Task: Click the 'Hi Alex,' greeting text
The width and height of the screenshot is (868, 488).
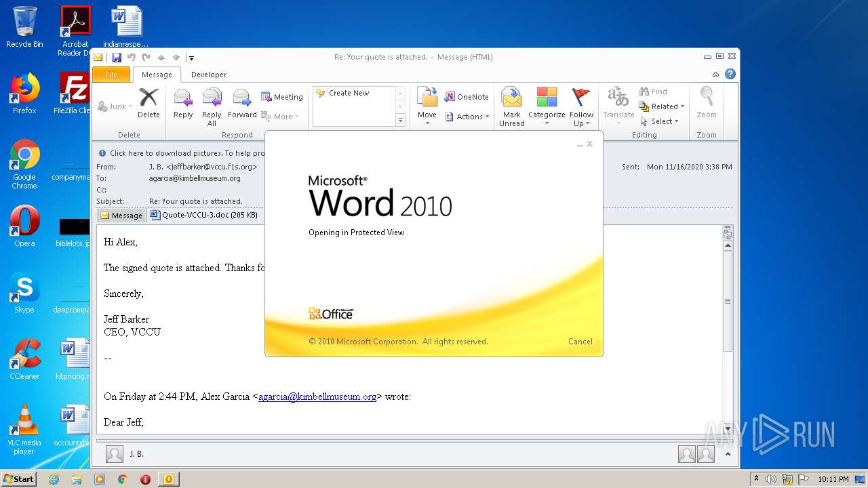Action: pos(121,242)
